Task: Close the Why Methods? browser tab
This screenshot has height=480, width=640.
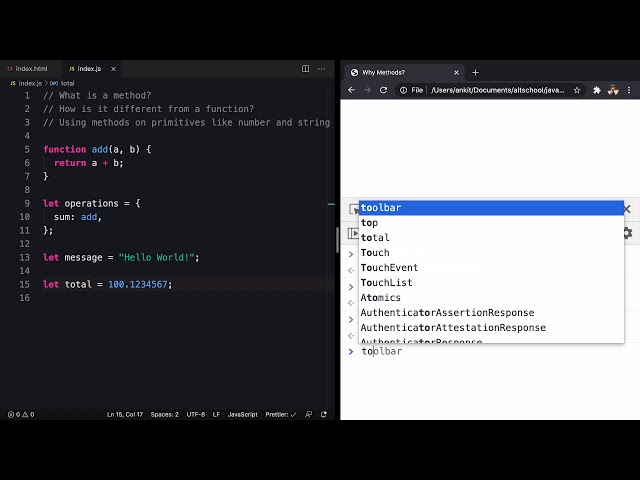Action: 456,72
